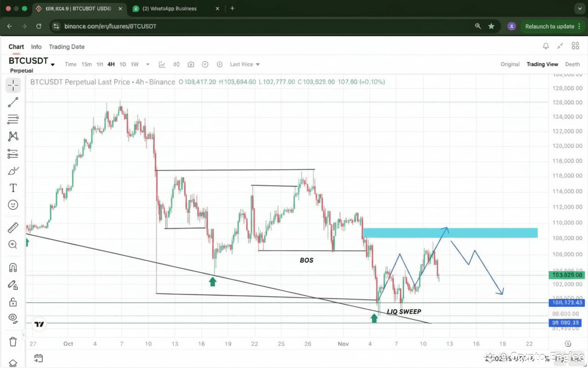
Task: Click the cyan supply zone rectangle
Action: (x=450, y=233)
